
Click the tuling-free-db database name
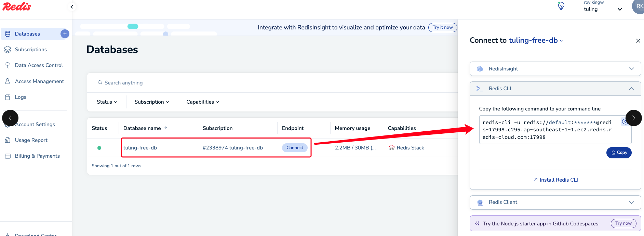140,148
